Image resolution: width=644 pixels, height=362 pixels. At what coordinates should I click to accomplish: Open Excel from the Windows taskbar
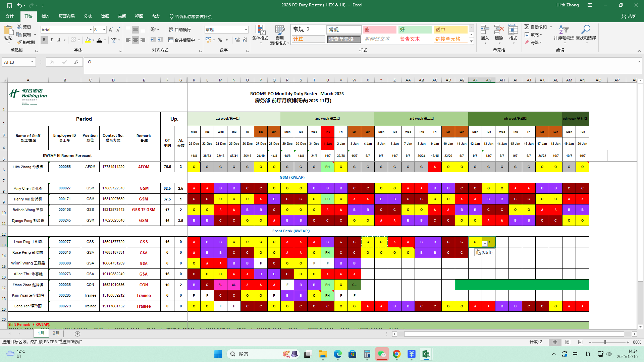coord(426,354)
